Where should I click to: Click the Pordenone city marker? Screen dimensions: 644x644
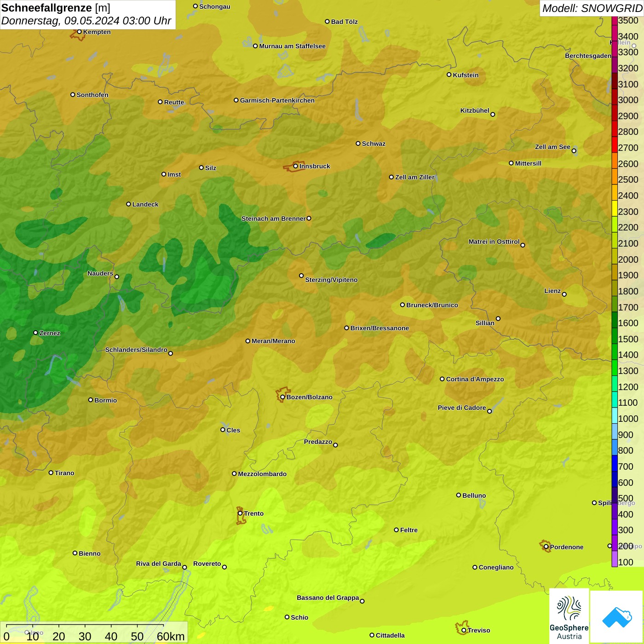pos(546,547)
